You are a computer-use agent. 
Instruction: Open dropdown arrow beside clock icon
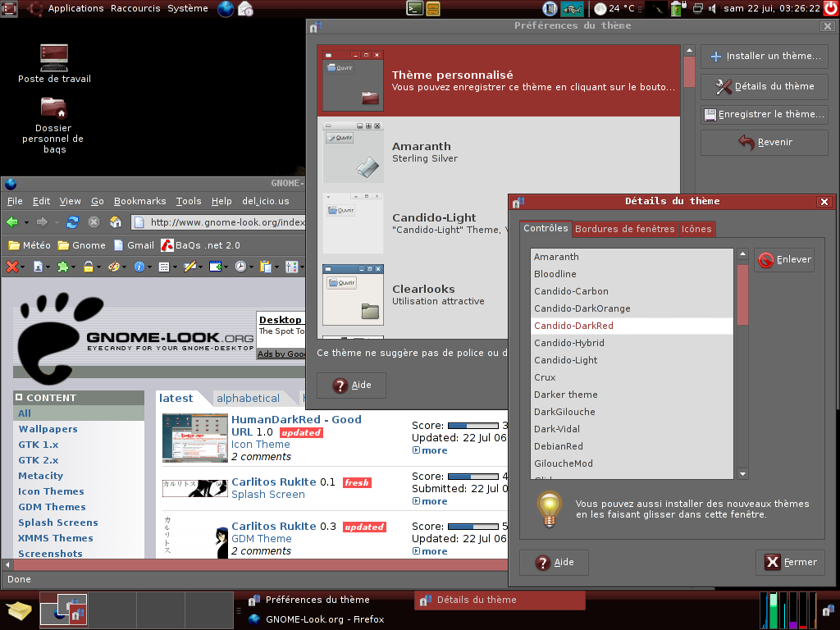click(251, 267)
